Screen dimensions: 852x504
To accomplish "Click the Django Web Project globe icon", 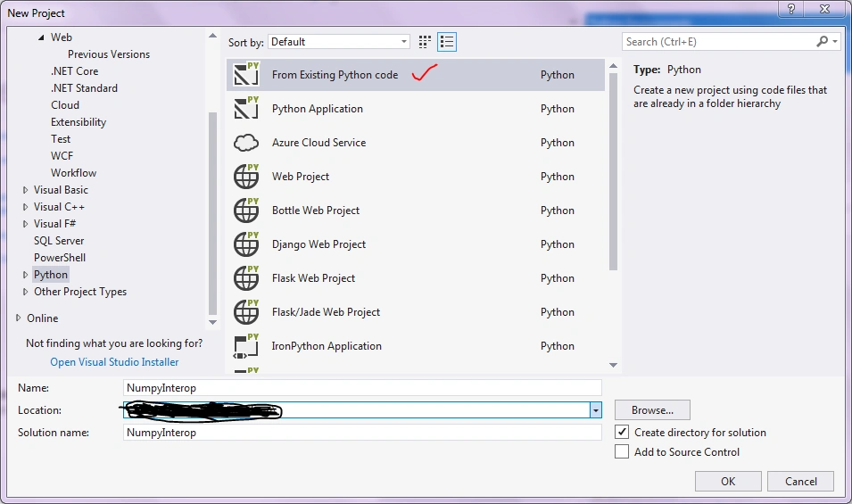I will (x=246, y=244).
